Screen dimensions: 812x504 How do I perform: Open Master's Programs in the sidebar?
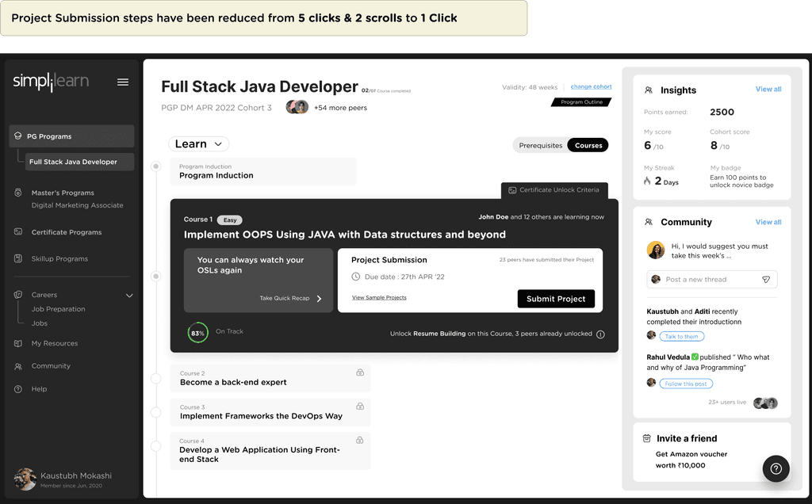tap(63, 193)
